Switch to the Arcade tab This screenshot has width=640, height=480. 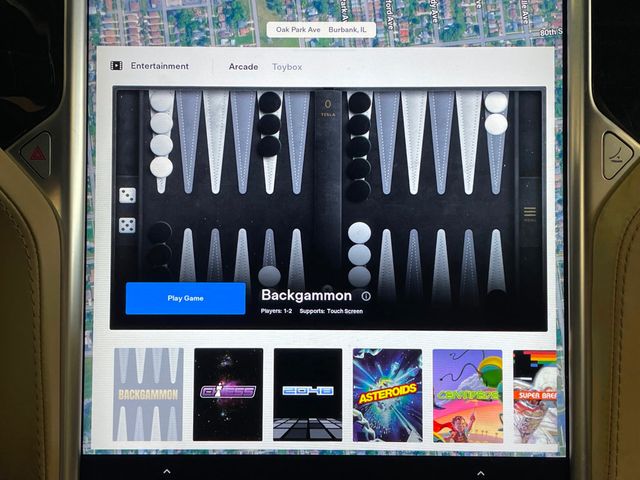coord(243,67)
